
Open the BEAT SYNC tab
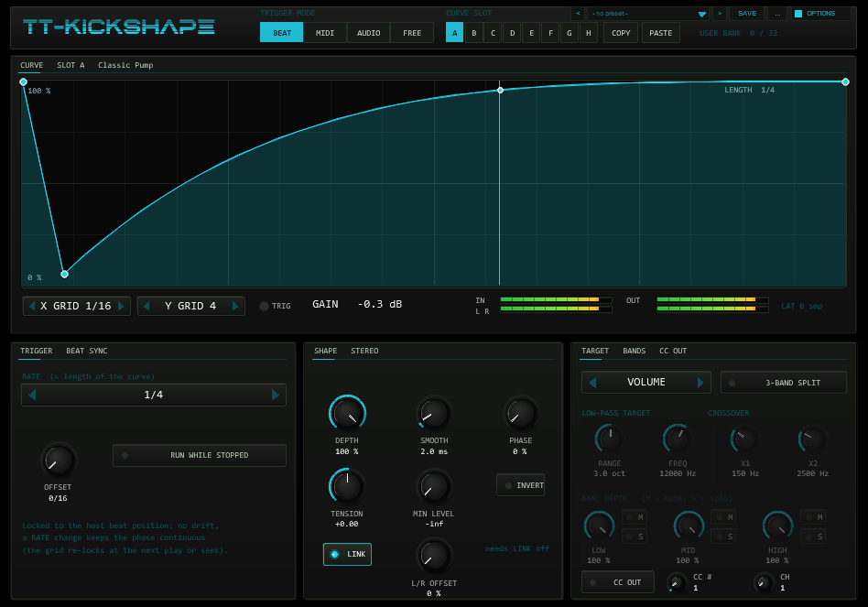coord(87,351)
